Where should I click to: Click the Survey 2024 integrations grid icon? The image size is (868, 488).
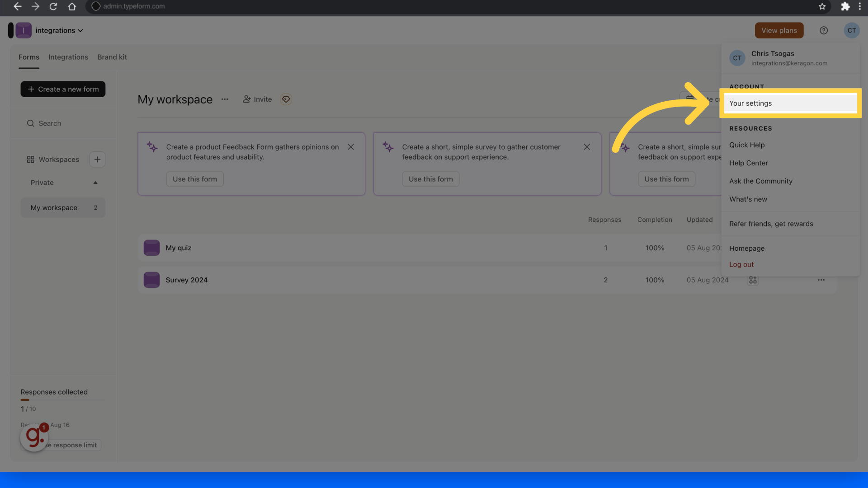tap(753, 280)
